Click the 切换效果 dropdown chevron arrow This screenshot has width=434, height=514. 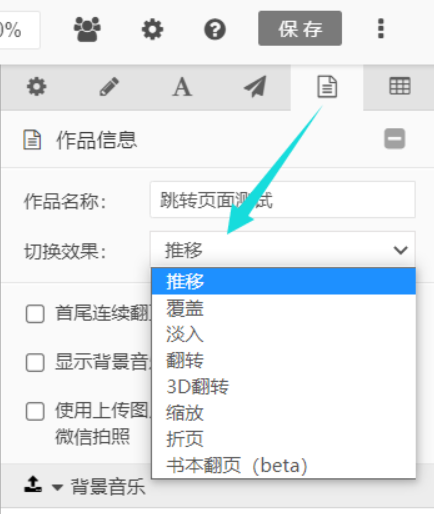click(x=400, y=250)
